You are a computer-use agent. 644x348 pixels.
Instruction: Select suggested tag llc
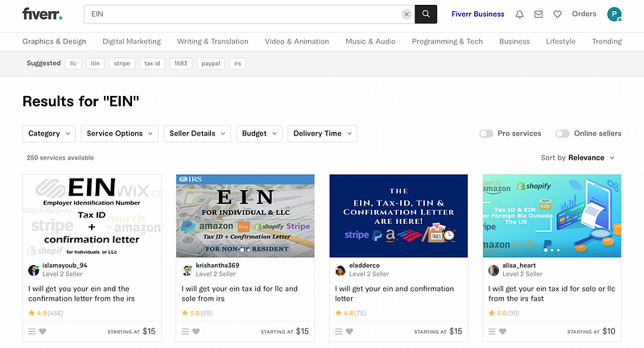[73, 64]
